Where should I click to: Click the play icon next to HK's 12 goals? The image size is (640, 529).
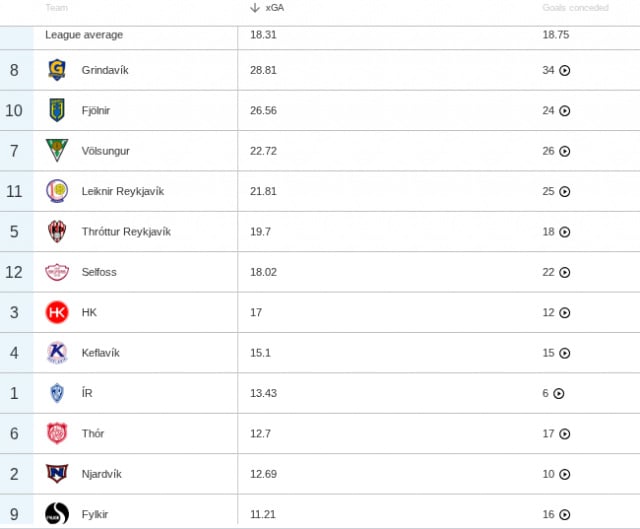click(564, 313)
